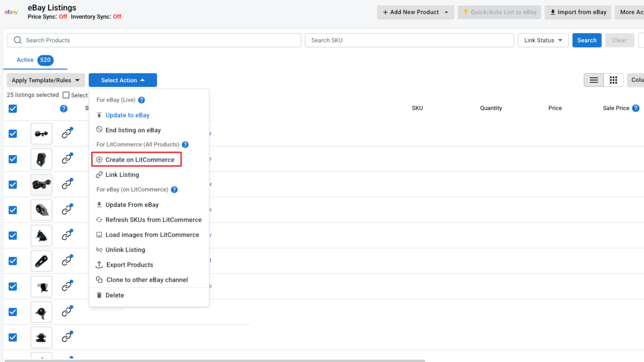Viewport: 644px width, 362px height.
Task: Click the SKU column header
Action: pyautogui.click(x=417, y=108)
